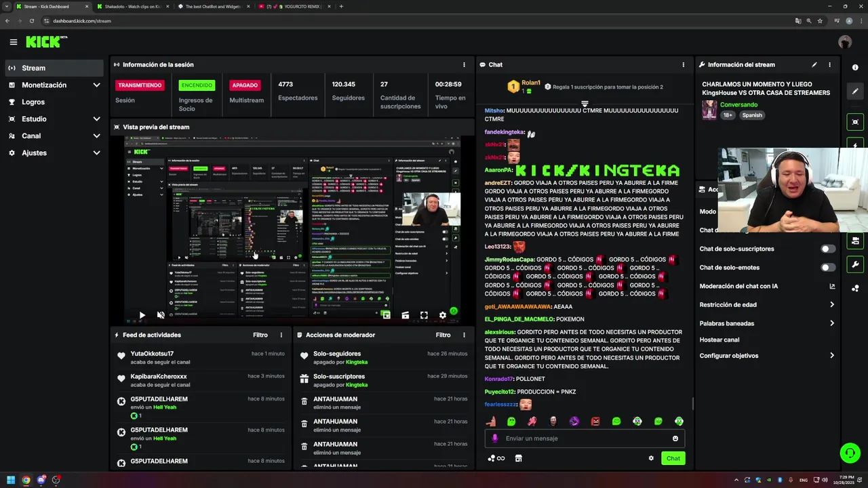The height and width of the screenshot is (488, 868).
Task: Click the Conversando category link
Action: tap(738, 105)
